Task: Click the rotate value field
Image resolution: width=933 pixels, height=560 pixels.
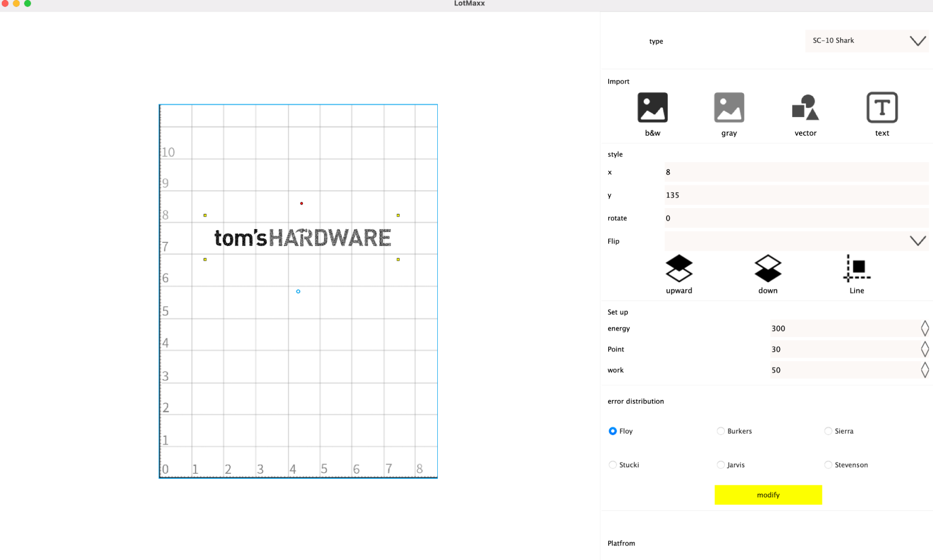Action: 796,218
